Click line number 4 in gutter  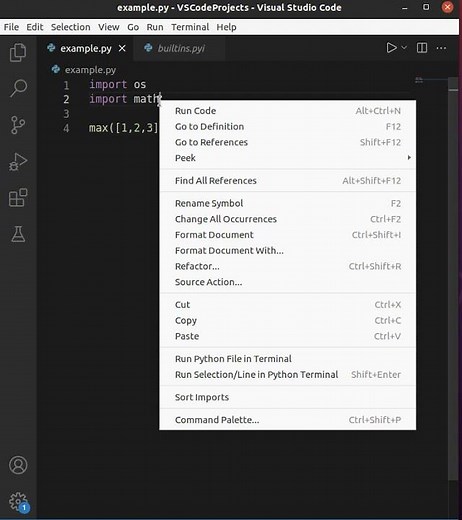tap(66, 128)
